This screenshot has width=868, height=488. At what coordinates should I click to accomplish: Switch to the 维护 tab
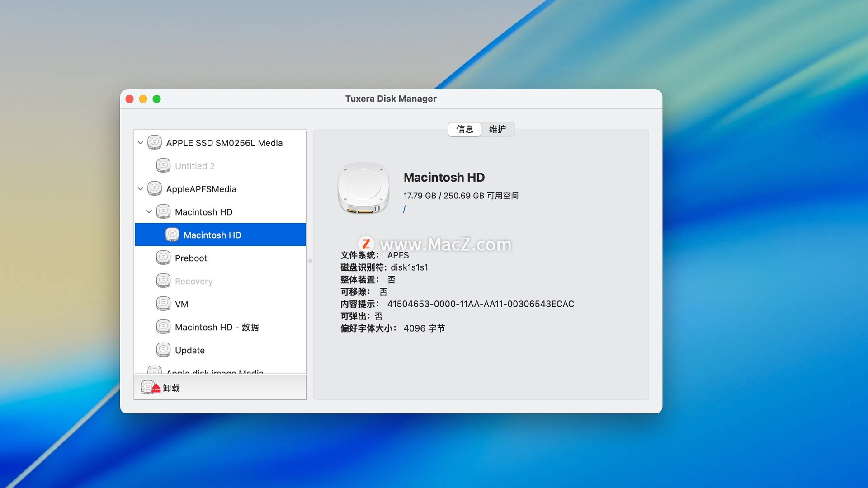(498, 129)
